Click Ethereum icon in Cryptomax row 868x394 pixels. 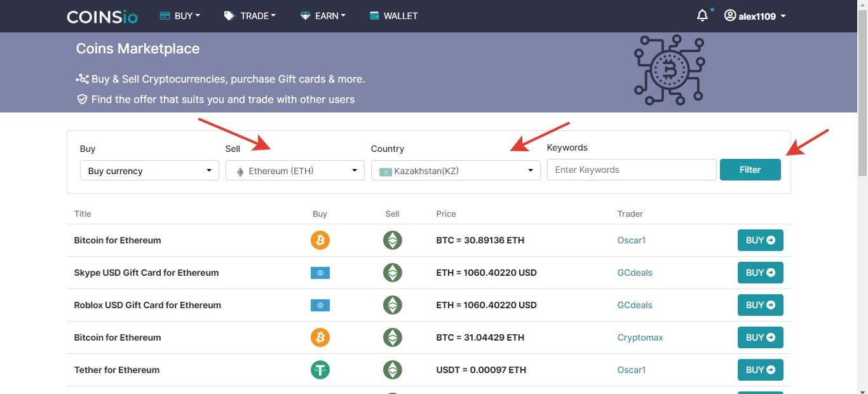click(393, 337)
